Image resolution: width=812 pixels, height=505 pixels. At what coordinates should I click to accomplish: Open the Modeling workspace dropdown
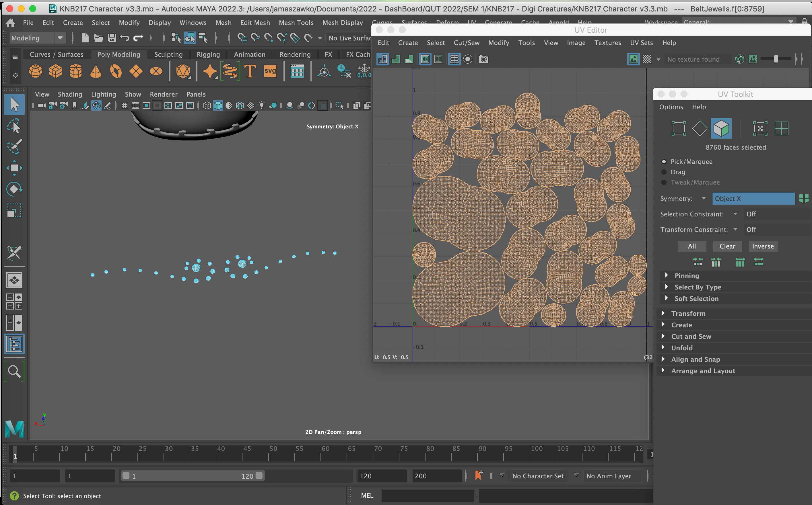coord(37,38)
